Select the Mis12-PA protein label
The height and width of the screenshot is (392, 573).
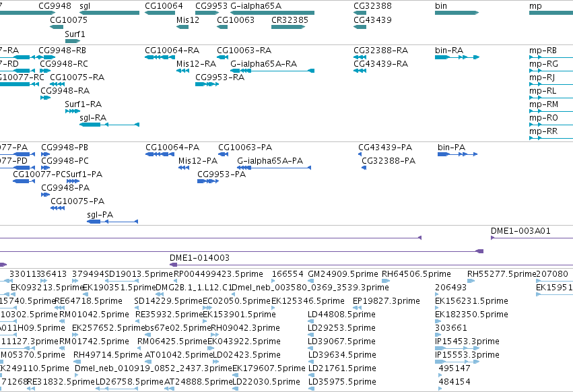198,161
